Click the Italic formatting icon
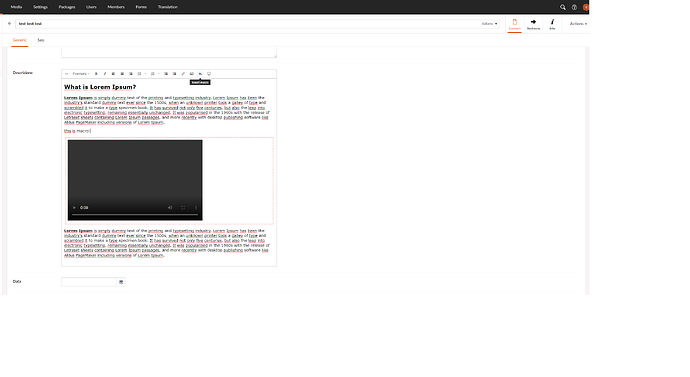The height and width of the screenshot is (377, 690). (105, 74)
